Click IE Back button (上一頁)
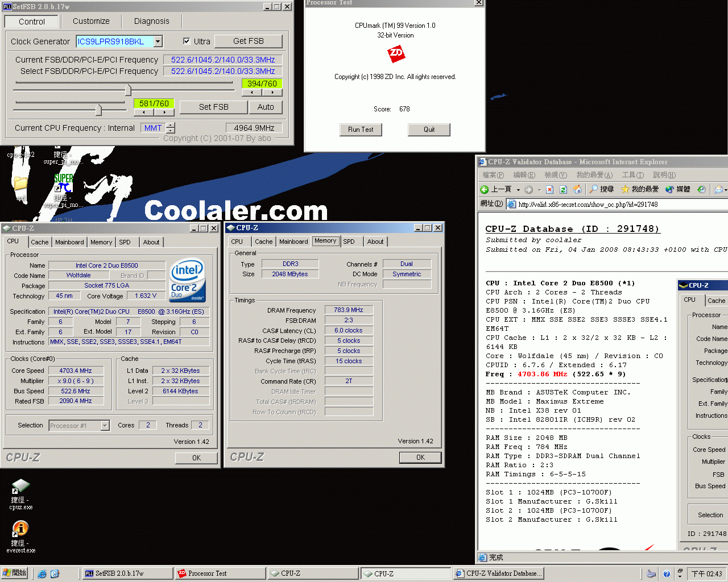Screen dimensions: 728x582 click(496, 189)
